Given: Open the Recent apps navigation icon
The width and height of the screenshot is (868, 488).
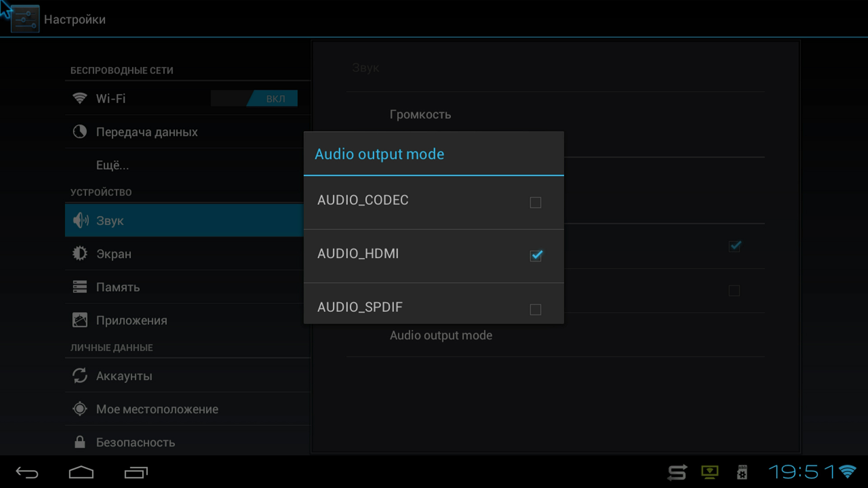Looking at the screenshot, I should pyautogui.click(x=136, y=473).
